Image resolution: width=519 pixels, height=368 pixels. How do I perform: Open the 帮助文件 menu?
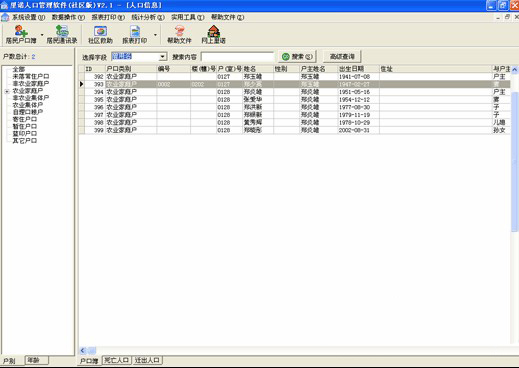pyautogui.click(x=227, y=17)
